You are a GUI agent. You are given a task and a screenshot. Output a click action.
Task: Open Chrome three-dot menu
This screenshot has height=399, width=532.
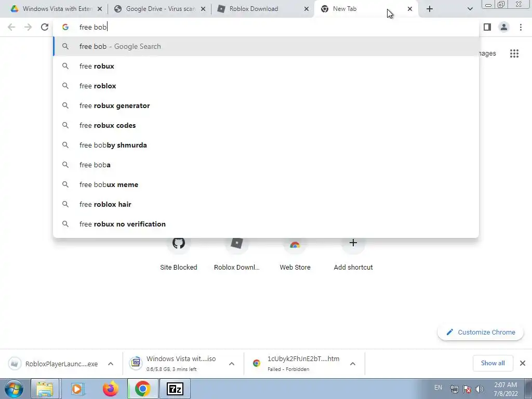(521, 27)
